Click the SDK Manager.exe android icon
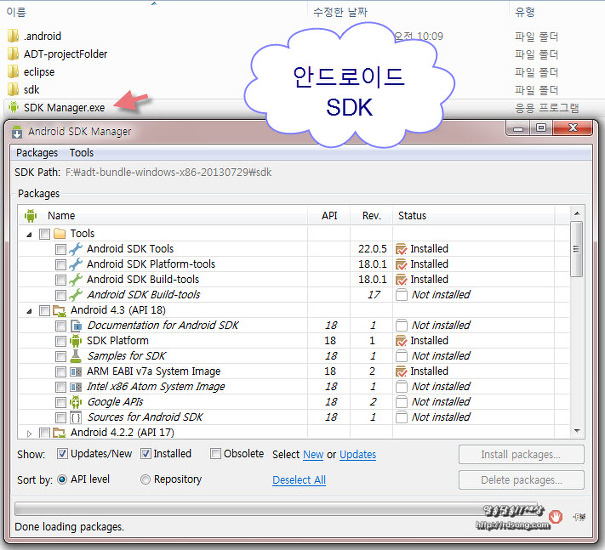 coord(14,107)
